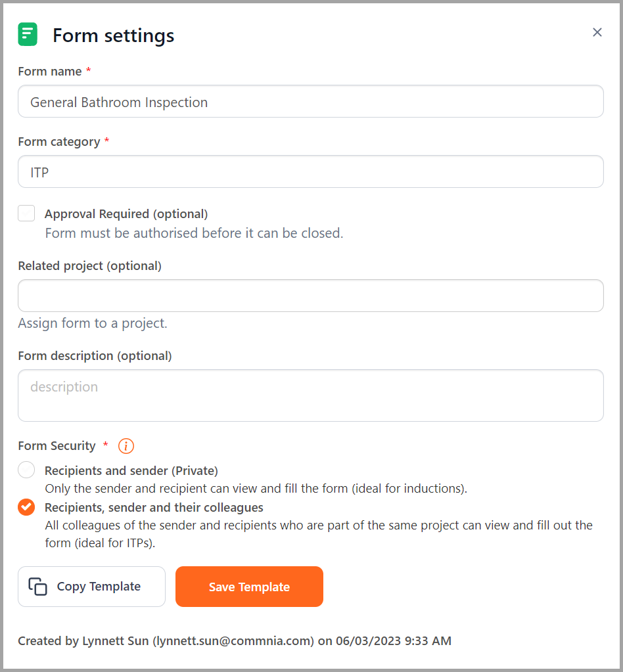Click the copy icon inside Copy Template

[38, 586]
